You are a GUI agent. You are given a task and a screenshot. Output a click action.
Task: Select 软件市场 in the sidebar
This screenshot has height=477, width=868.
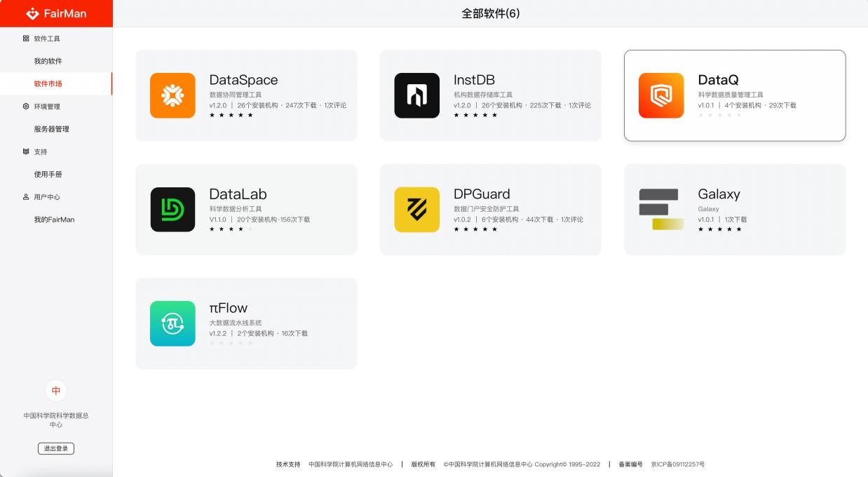(x=48, y=83)
